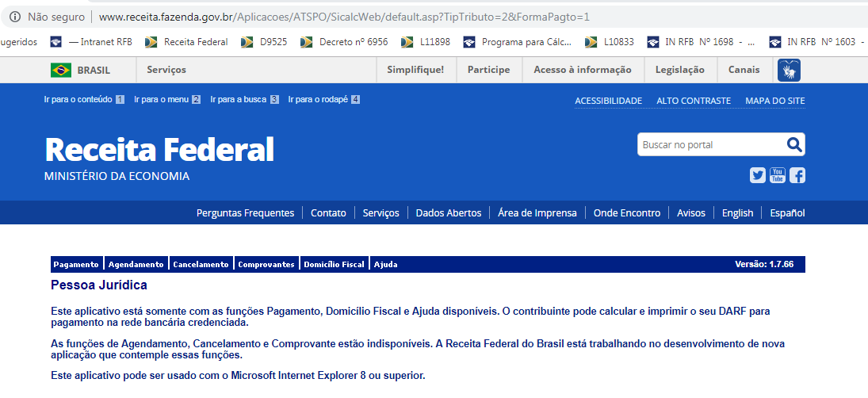
Task: Click the BRASIL label in the gov bar
Action: click(x=94, y=71)
